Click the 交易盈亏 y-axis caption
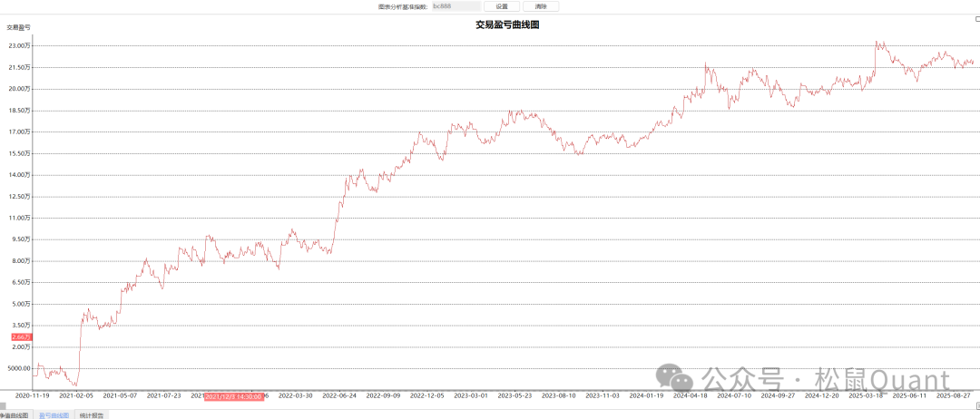980x419 pixels. (19, 27)
